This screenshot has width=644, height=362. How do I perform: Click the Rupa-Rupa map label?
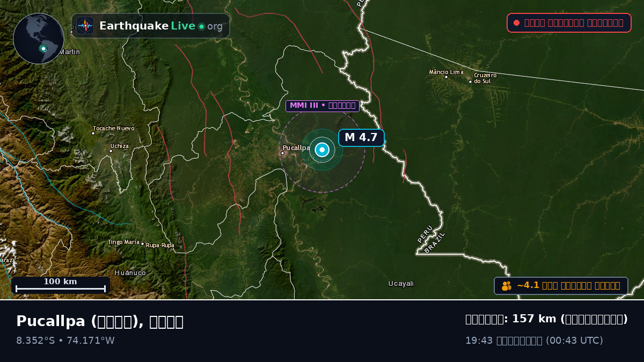click(x=160, y=246)
